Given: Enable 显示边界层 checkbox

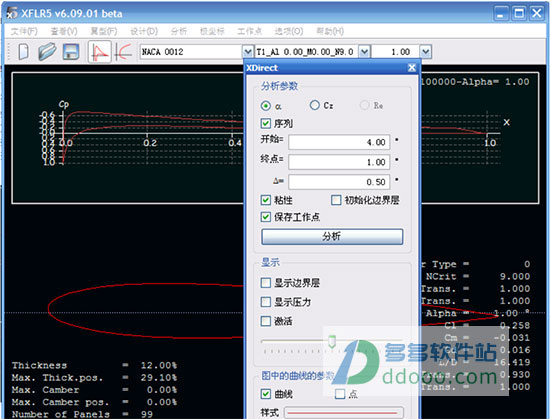Looking at the screenshot, I should point(266,283).
